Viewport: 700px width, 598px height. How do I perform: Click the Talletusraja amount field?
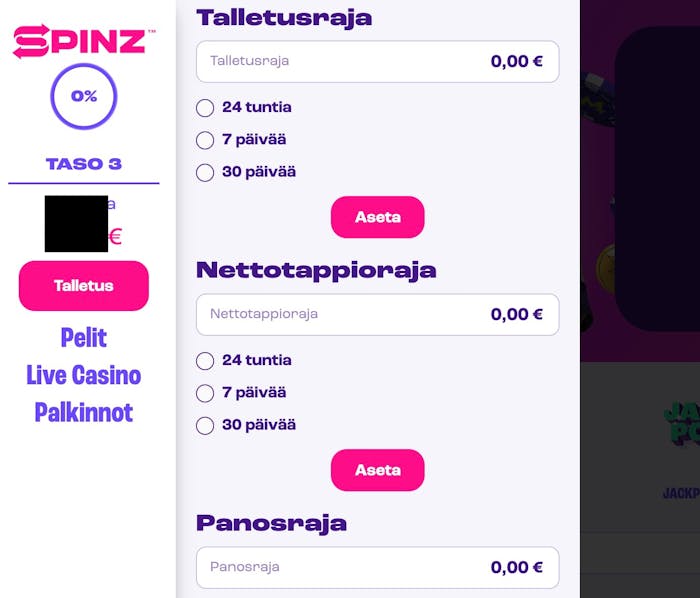point(377,61)
